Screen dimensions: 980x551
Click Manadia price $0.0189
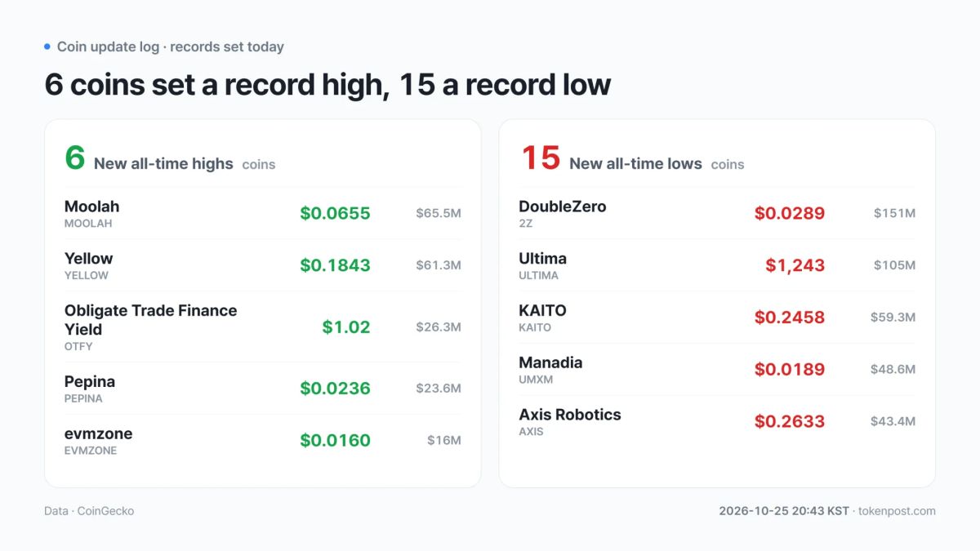790,370
